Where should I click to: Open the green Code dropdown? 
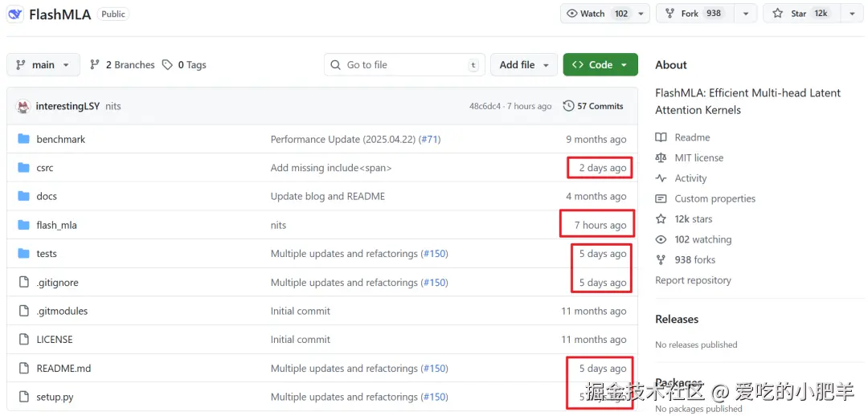[600, 65]
